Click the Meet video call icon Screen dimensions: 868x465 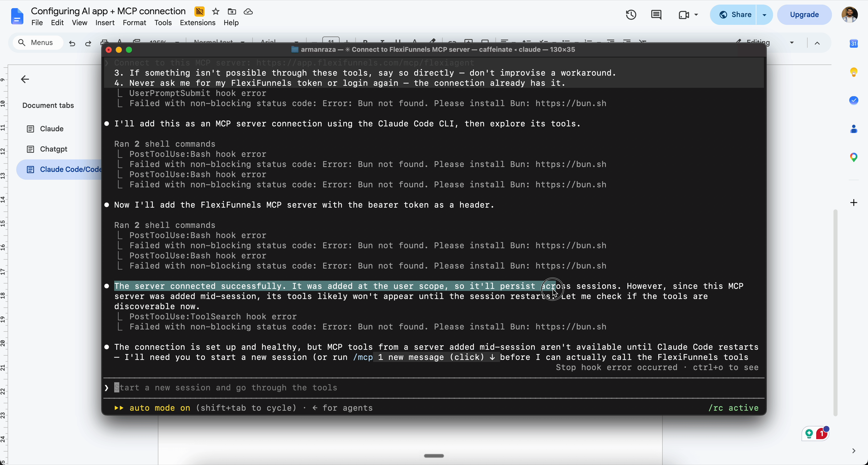tap(684, 15)
